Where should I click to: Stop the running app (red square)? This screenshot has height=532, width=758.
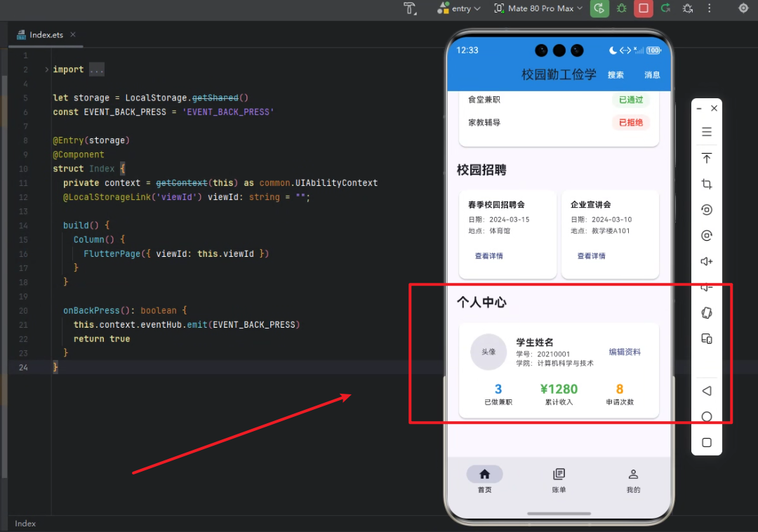click(643, 8)
